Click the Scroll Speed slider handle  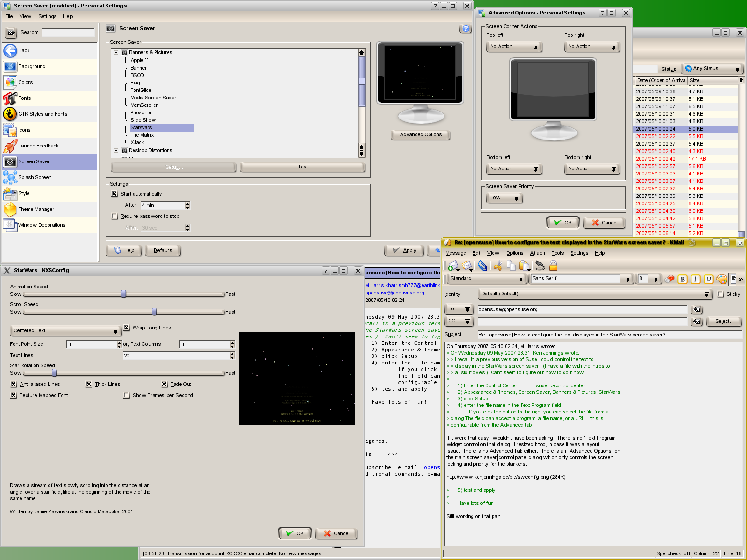tap(154, 312)
